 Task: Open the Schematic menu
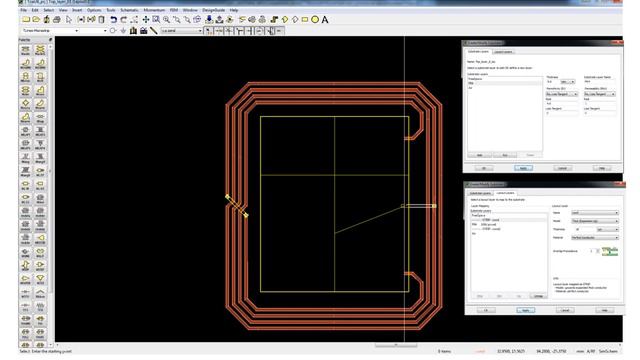pos(129,10)
